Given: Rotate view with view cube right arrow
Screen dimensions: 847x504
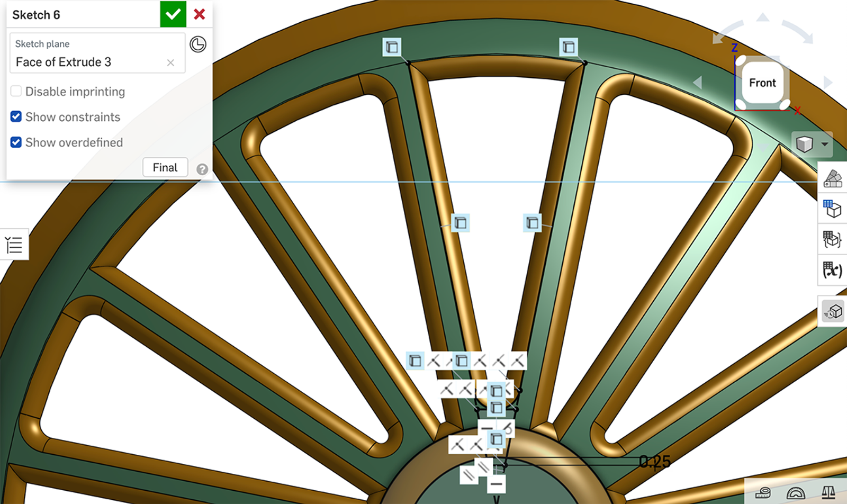Looking at the screenshot, I should tap(828, 83).
